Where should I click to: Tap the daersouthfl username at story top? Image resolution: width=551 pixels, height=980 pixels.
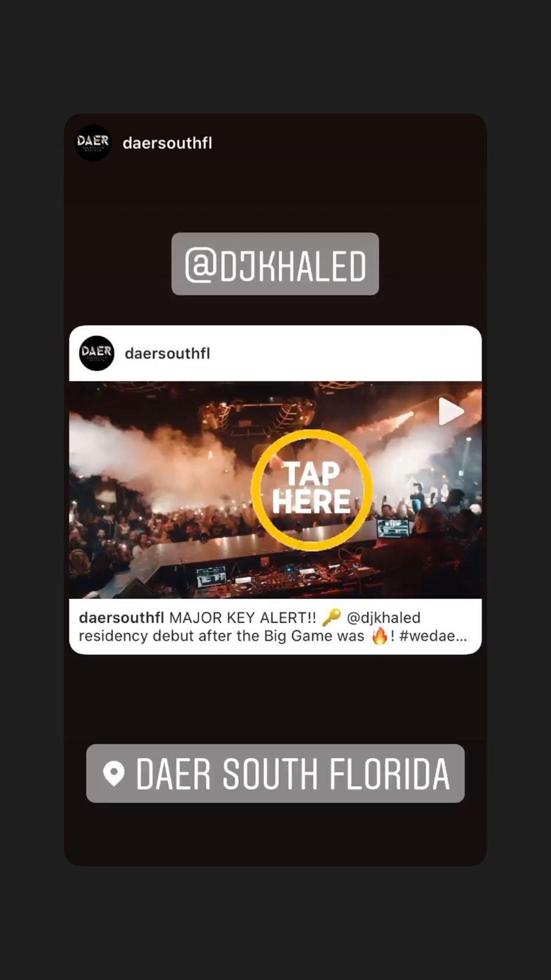167,143
